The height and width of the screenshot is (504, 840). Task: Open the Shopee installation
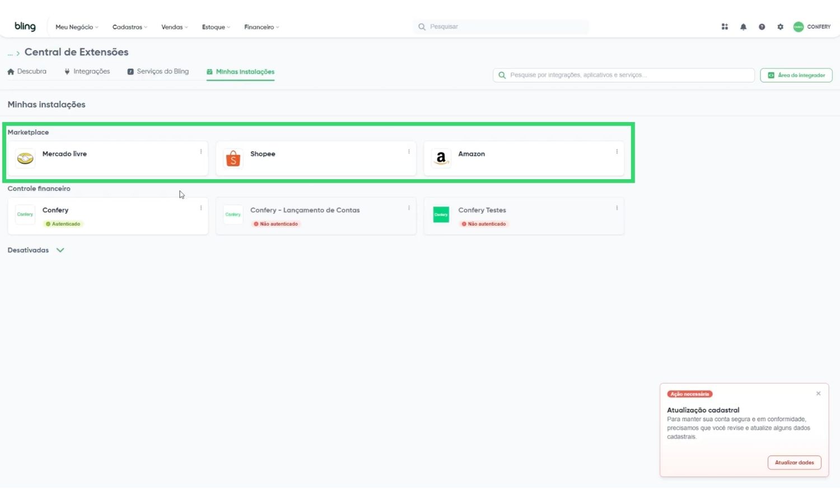[x=316, y=158]
